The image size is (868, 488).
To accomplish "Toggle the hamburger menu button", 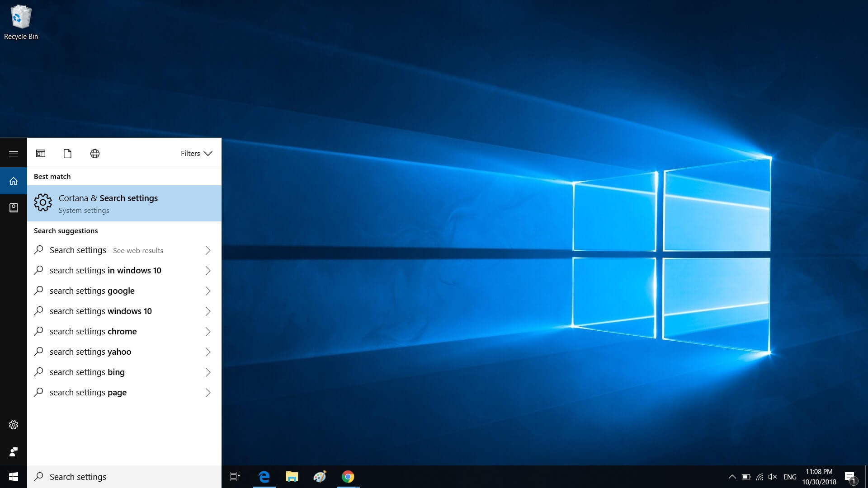I will 13,153.
